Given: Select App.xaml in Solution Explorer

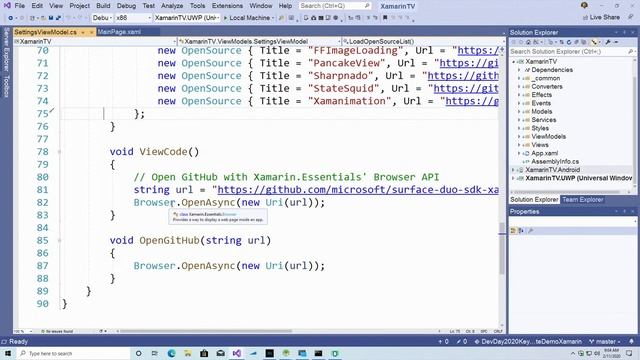Looking at the screenshot, I should pos(544,153).
